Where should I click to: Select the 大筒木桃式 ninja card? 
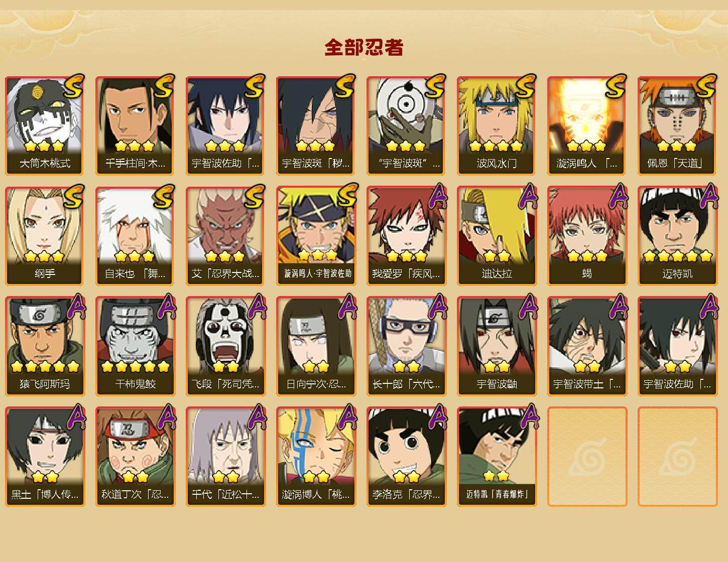45,125
